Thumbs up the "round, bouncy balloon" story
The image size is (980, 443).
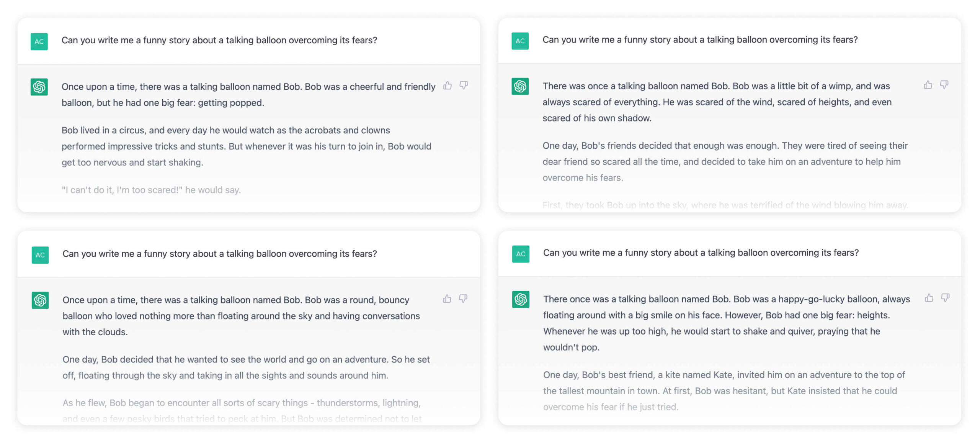pyautogui.click(x=447, y=299)
